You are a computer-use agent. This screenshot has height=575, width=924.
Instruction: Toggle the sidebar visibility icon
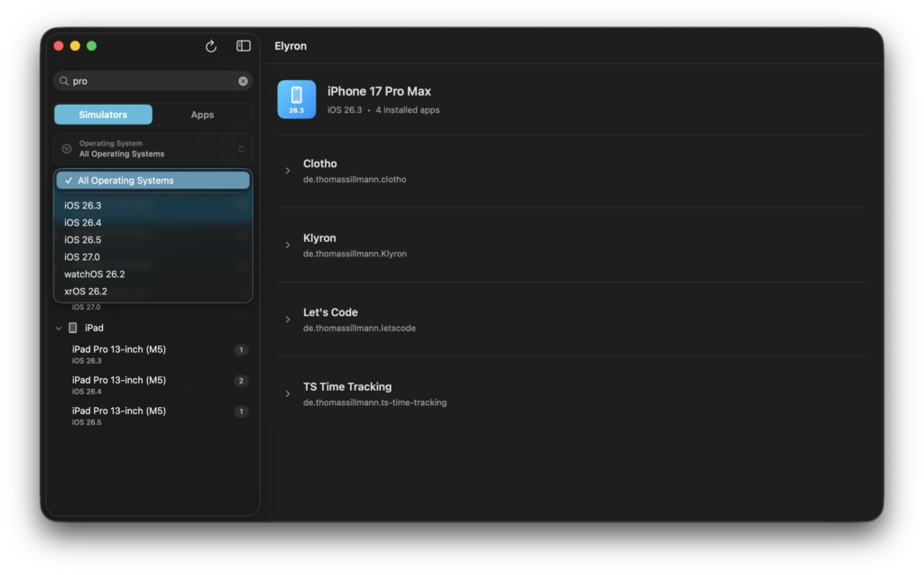pos(244,46)
